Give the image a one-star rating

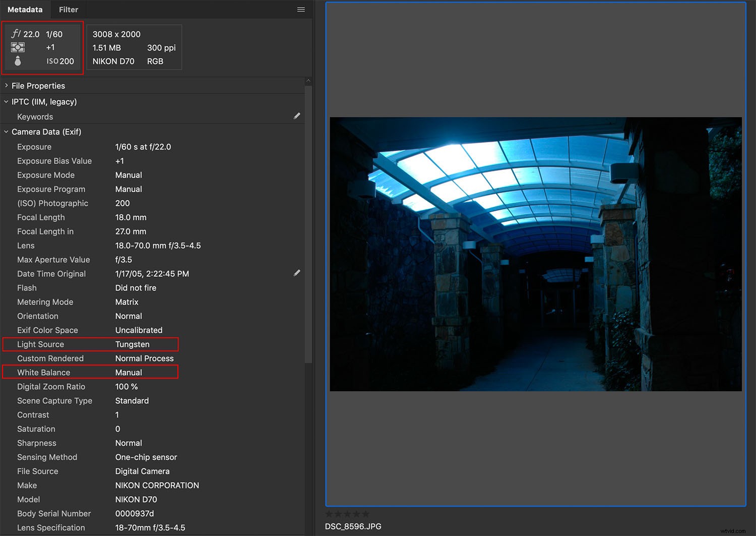tap(329, 514)
